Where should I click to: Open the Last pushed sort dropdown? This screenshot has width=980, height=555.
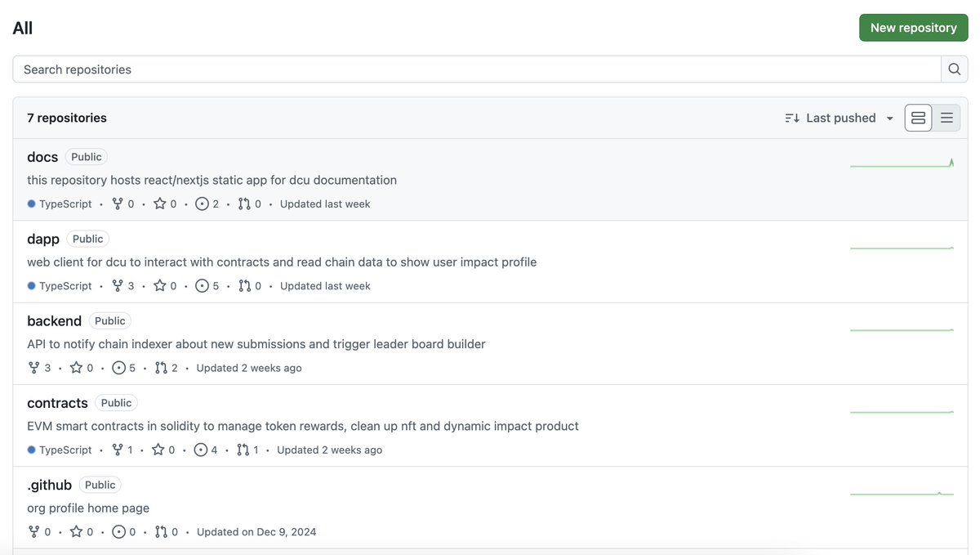coord(840,118)
